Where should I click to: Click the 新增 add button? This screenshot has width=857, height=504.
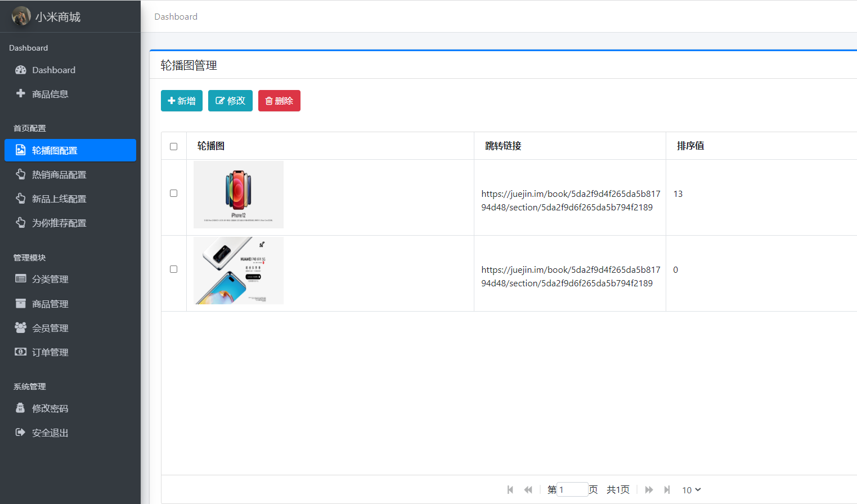[182, 101]
